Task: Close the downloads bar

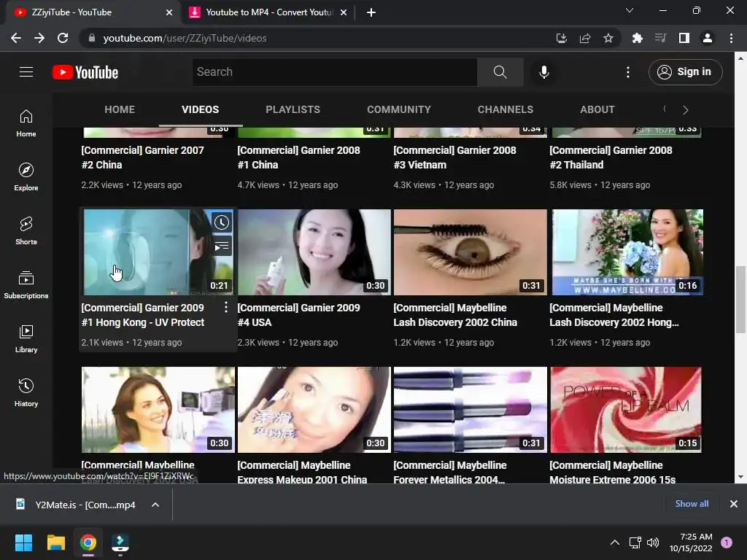Action: [x=734, y=504]
